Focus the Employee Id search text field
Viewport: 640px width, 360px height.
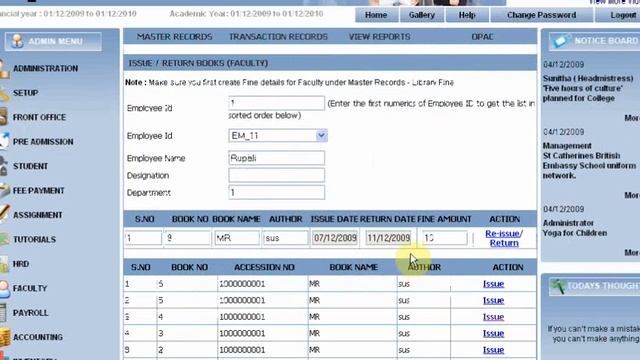pos(276,103)
